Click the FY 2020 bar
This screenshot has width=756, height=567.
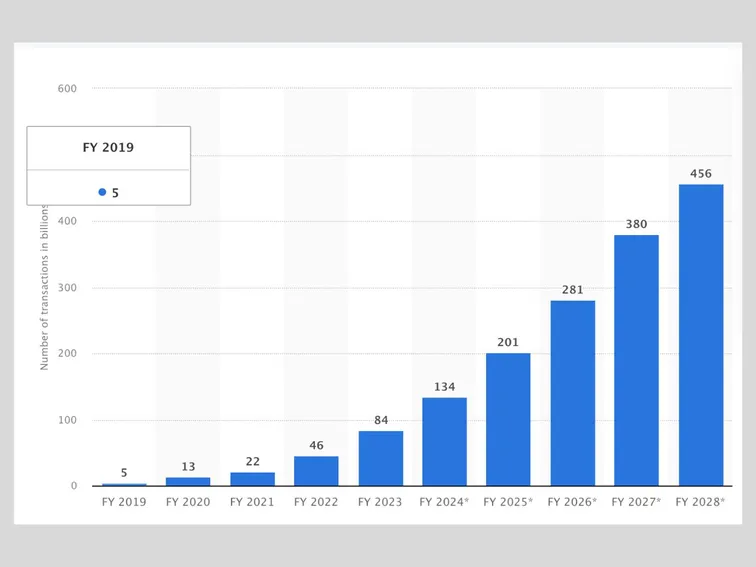188,481
